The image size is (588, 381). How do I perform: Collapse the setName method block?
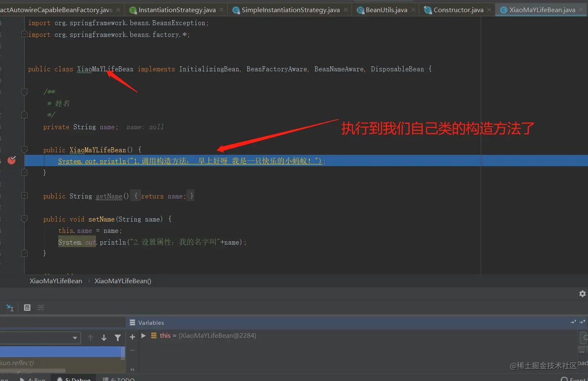24,219
